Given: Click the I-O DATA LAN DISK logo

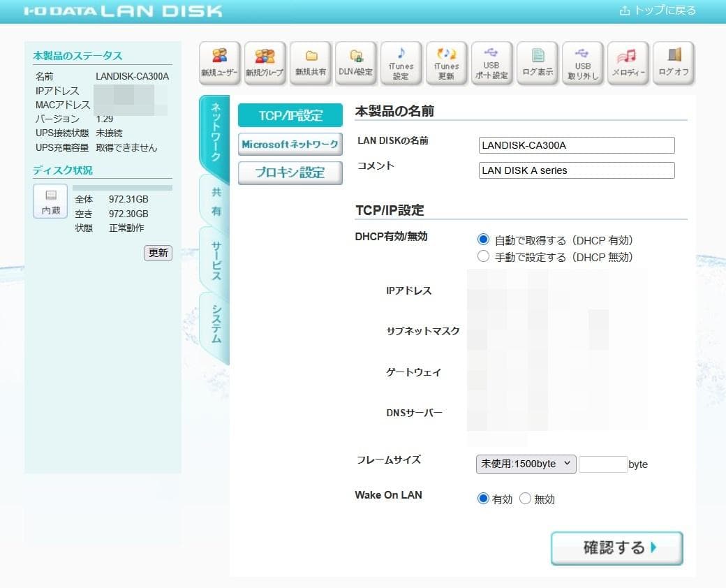Looking at the screenshot, I should click(x=123, y=10).
